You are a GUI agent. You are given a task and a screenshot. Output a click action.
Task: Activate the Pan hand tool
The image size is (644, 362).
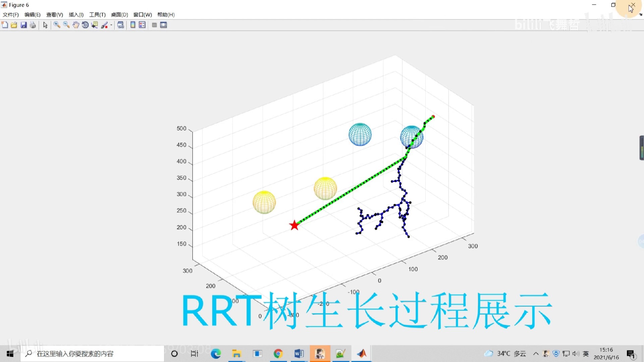(76, 25)
